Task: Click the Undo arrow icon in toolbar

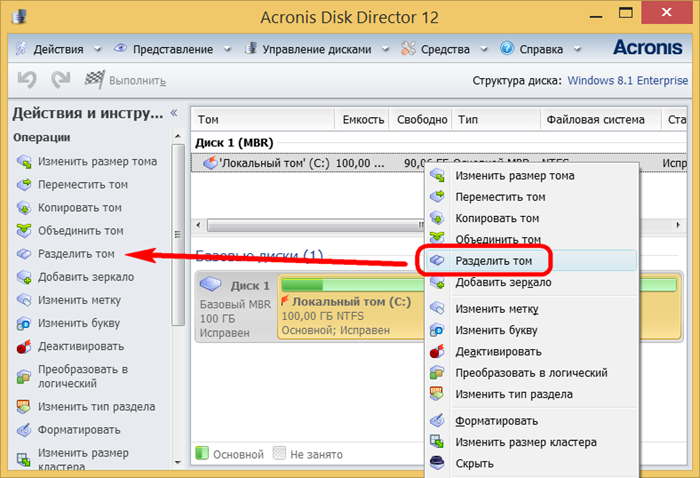Action: pyautogui.click(x=27, y=80)
